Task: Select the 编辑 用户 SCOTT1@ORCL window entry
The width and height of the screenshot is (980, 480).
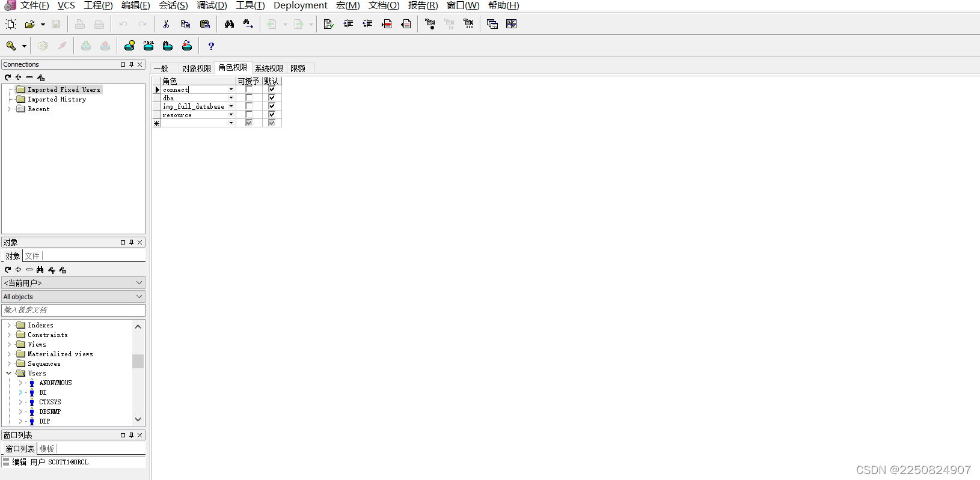Action: 50,462
